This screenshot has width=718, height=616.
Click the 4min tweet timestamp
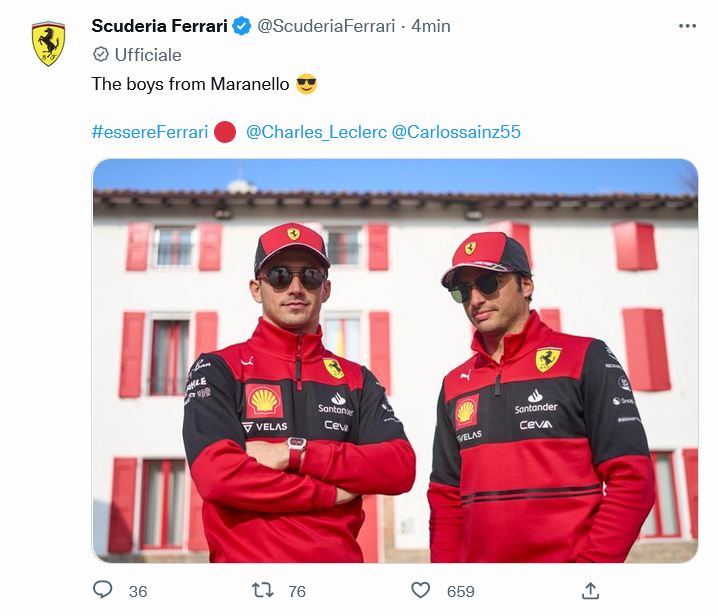[x=431, y=26]
